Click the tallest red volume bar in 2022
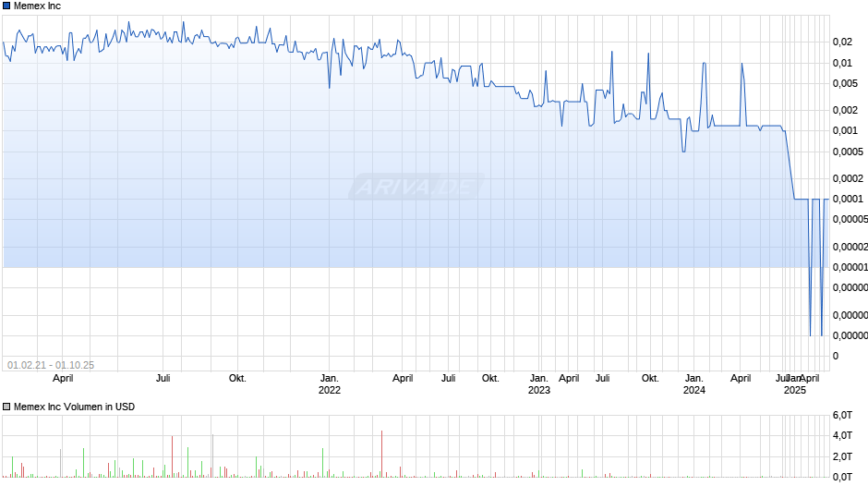Image resolution: width=868 pixels, height=486 pixels. tap(382, 454)
